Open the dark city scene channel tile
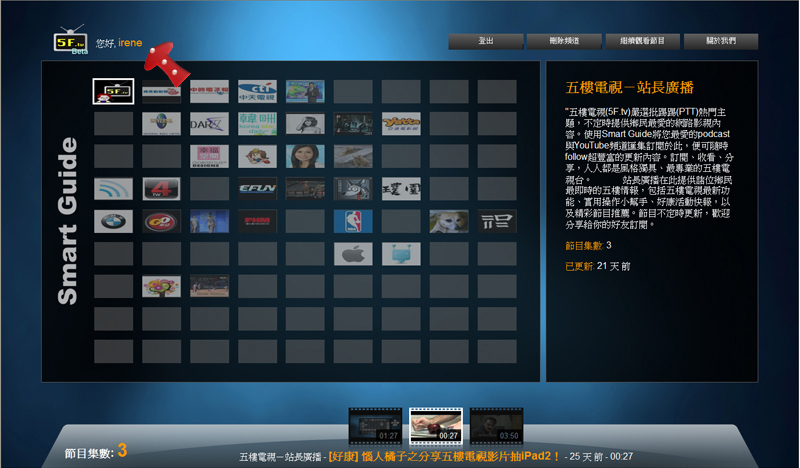The image size is (800, 468). [x=353, y=124]
